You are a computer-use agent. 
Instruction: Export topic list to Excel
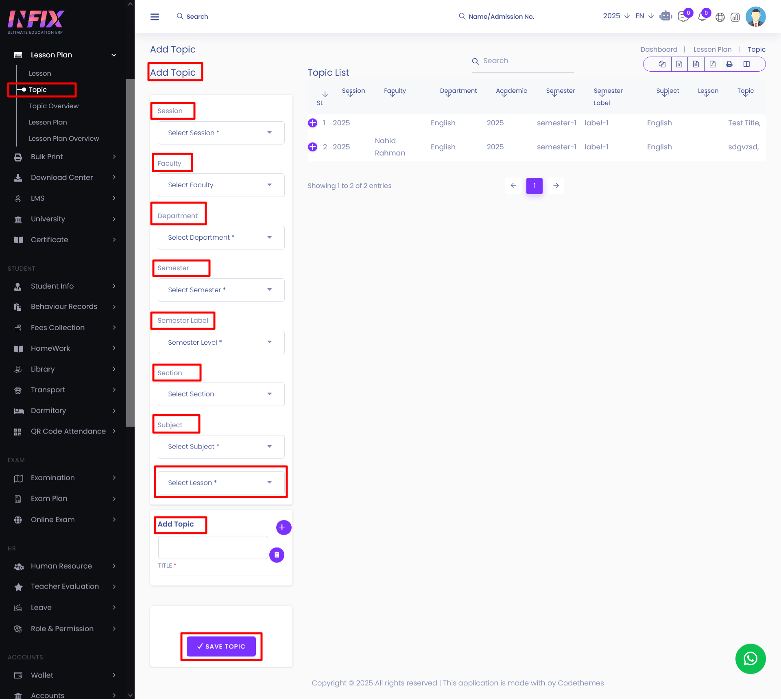point(679,64)
